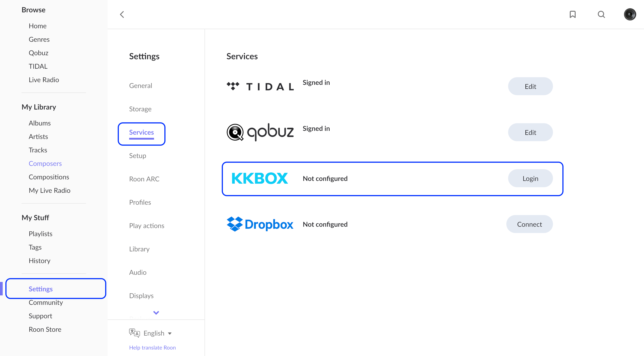Connect Dropbox service
Viewport: 644px width, 356px height.
[x=529, y=224]
